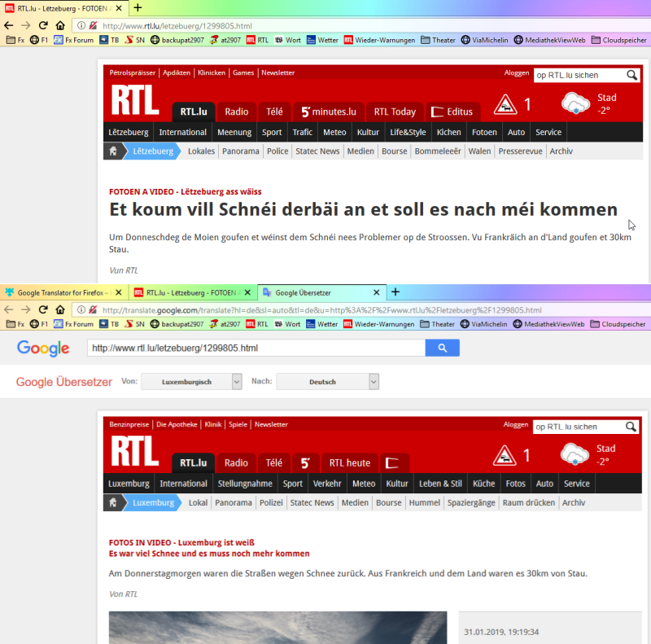The height and width of the screenshot is (644, 651).
Task: Open the Aloggen login link in the upper RTL page
Action: point(517,72)
